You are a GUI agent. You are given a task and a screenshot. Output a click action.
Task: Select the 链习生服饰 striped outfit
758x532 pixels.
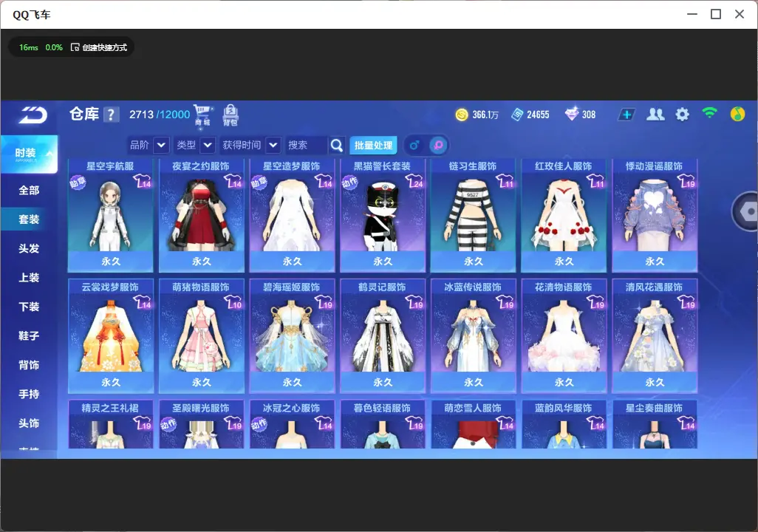point(473,216)
